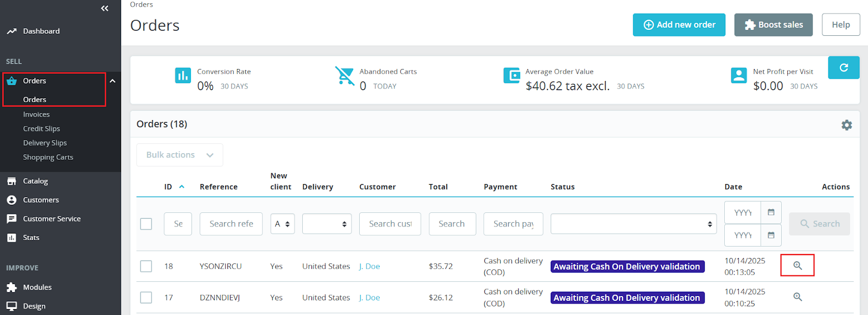Click the Add new order button
Screen dimensions: 868x315
679,25
